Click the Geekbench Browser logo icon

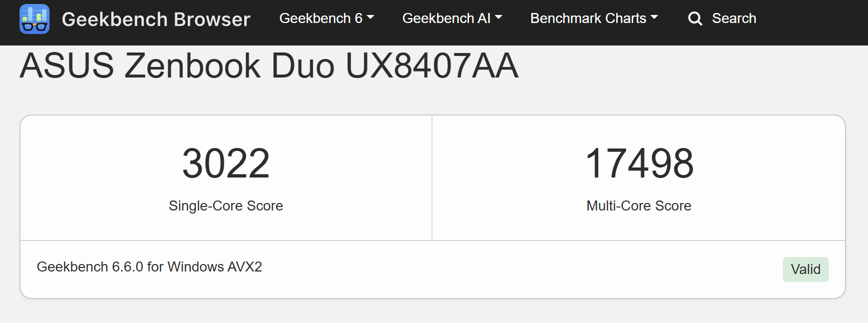click(35, 18)
